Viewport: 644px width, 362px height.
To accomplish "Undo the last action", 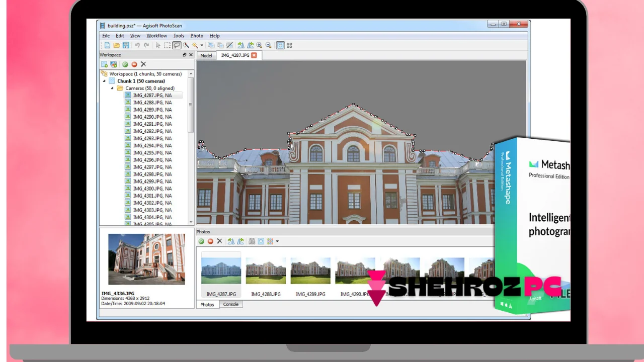I will [x=137, y=45].
